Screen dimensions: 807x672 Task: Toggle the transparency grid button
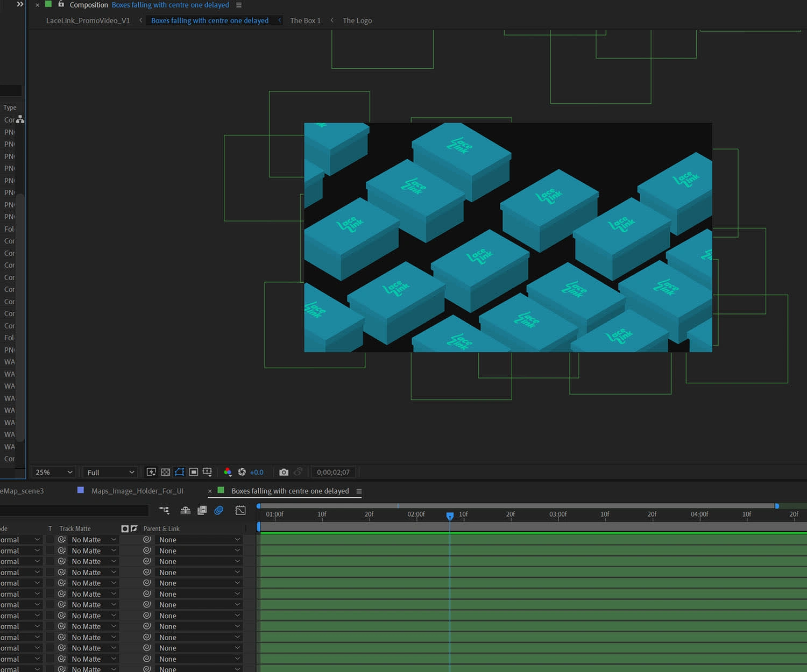165,472
